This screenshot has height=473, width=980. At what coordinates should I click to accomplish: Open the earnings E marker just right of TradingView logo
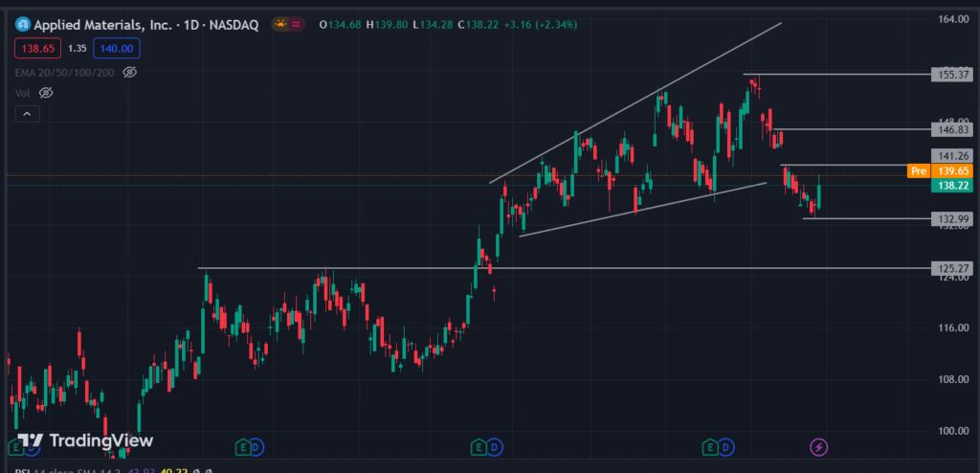coord(242,447)
